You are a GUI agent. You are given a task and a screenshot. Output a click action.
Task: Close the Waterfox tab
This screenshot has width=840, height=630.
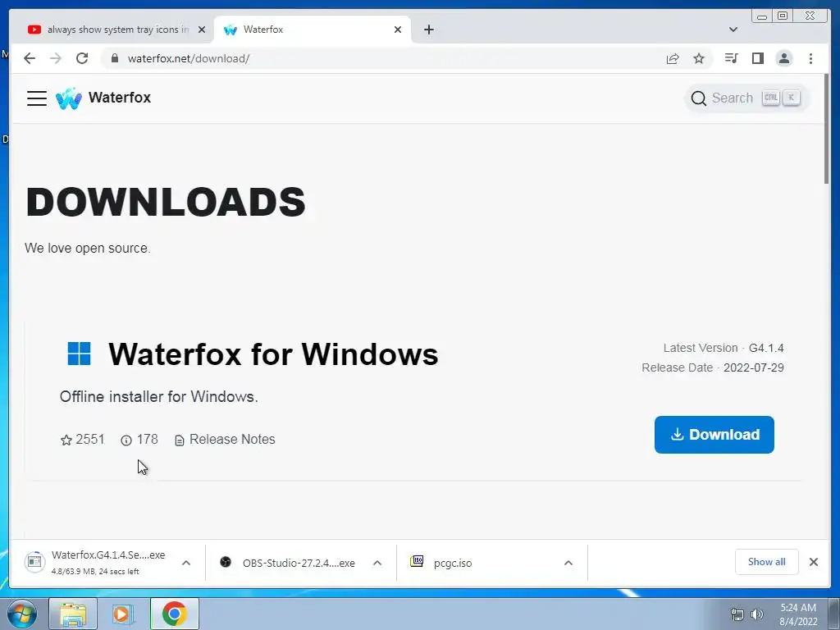point(398,30)
